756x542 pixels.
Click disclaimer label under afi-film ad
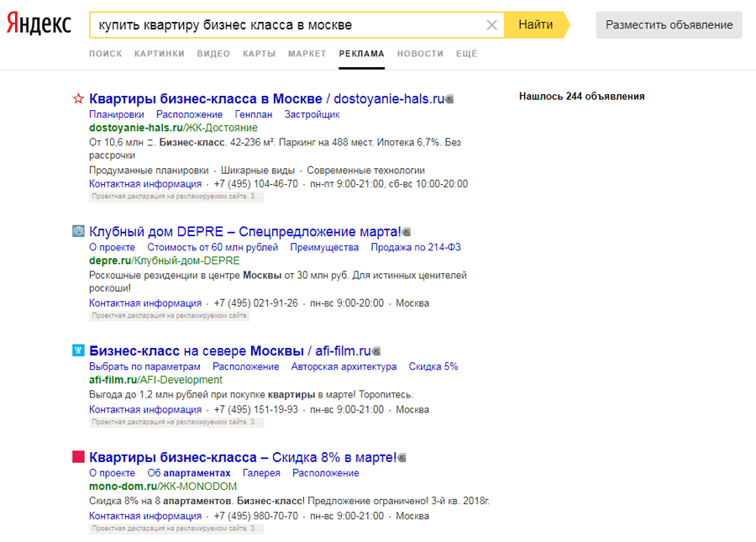point(176,422)
